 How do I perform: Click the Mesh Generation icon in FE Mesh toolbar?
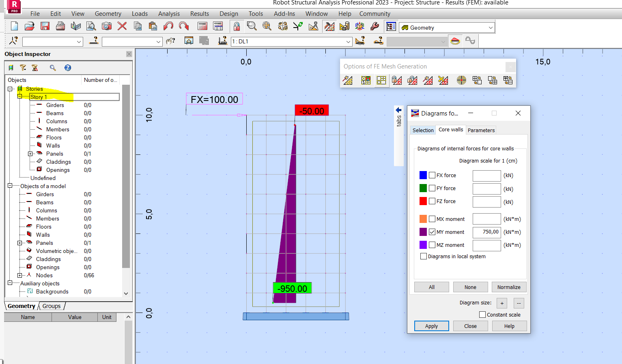[348, 80]
